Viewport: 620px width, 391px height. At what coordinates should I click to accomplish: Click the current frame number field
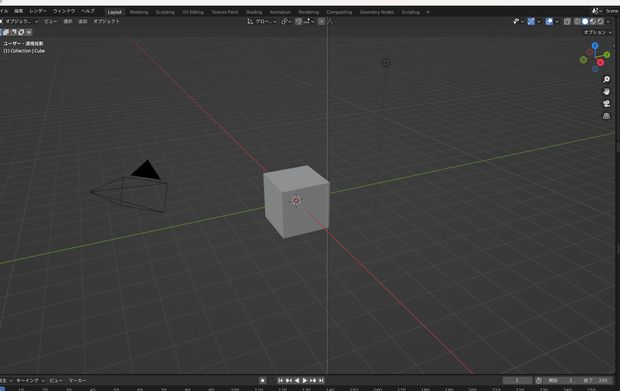pyautogui.click(x=517, y=380)
